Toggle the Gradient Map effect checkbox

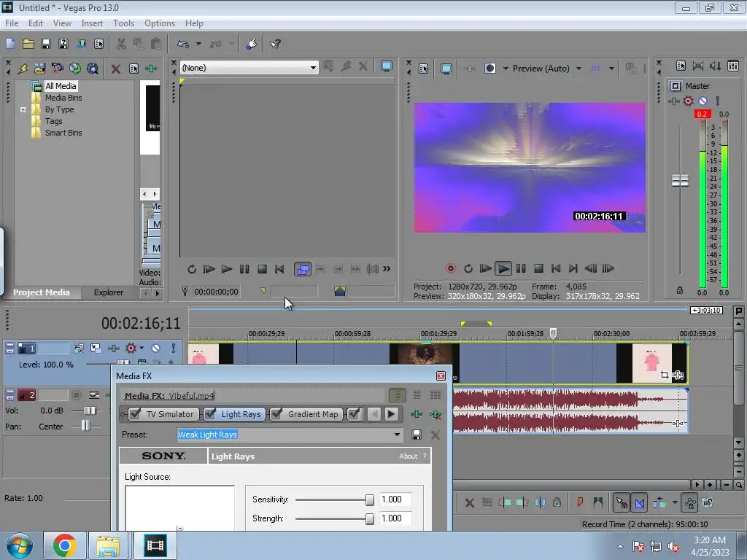click(276, 414)
